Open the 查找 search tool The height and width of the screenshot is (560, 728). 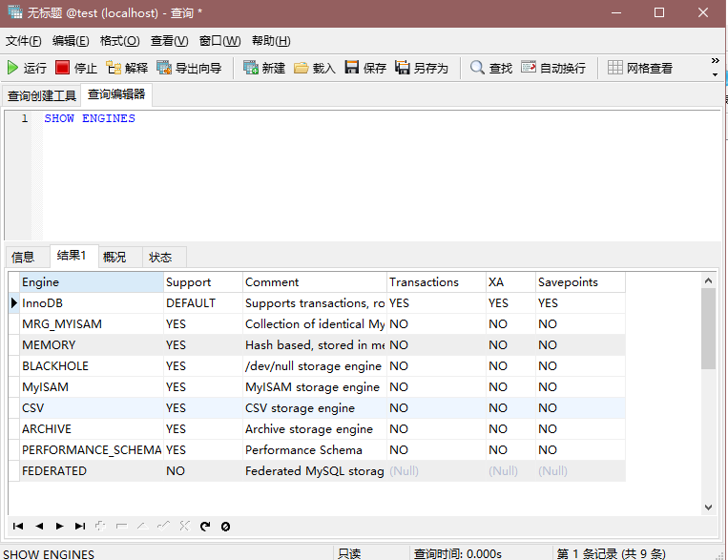pos(490,68)
